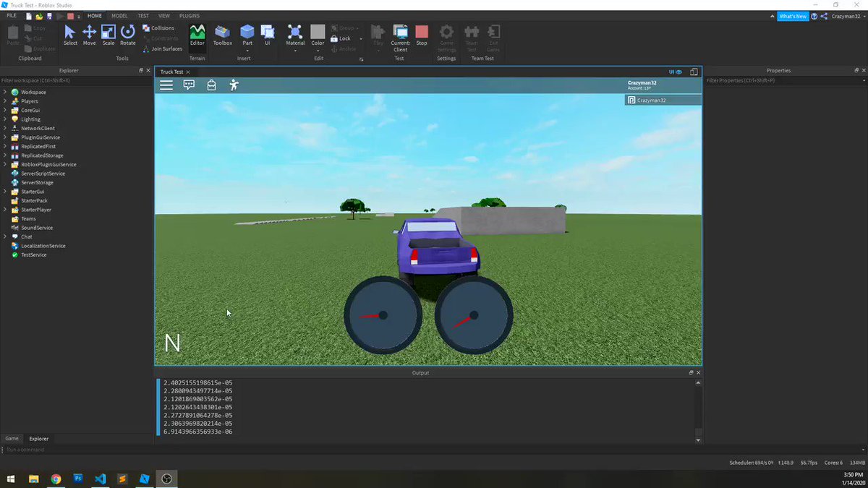Open the Color dropdown arrow
The image size is (868, 488).
318,51
